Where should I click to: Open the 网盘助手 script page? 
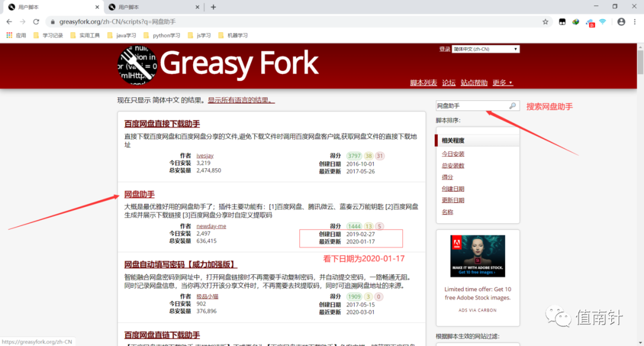point(139,194)
